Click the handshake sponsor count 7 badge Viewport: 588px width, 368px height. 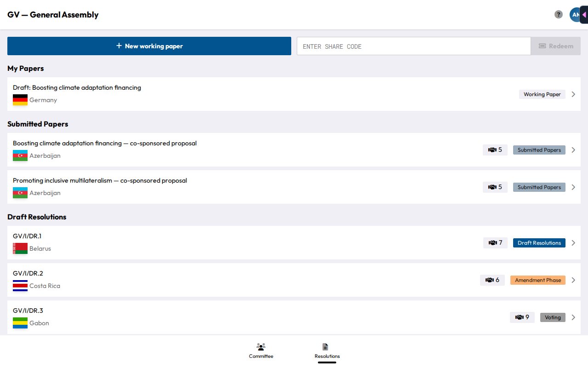click(x=495, y=243)
